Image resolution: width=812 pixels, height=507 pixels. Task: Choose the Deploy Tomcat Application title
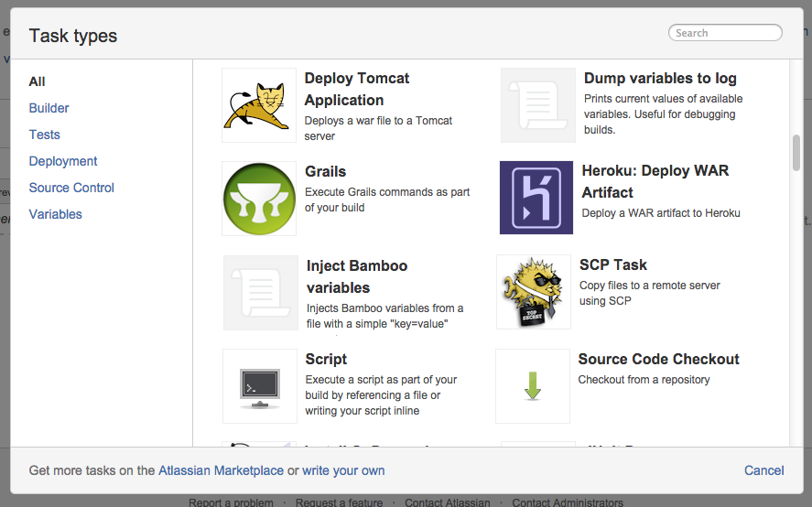click(357, 89)
